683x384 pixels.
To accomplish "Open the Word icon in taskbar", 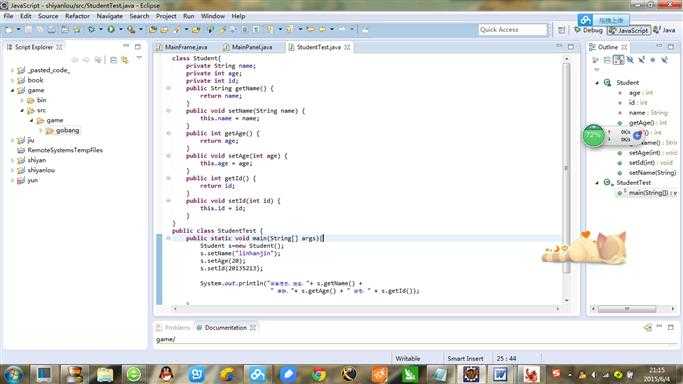I will click(x=500, y=374).
